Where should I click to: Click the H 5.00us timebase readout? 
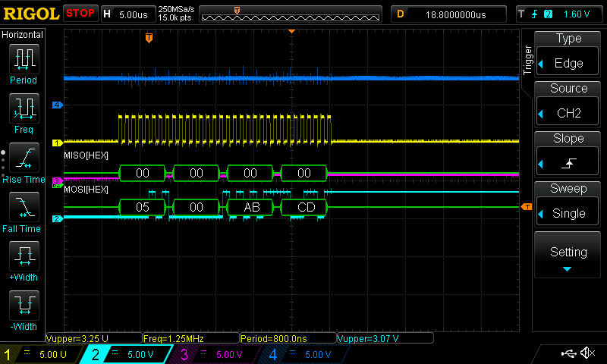click(x=128, y=14)
